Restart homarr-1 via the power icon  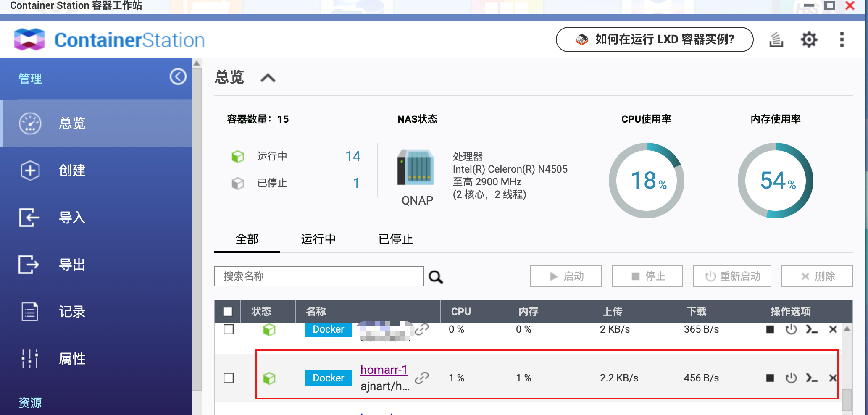(792, 378)
